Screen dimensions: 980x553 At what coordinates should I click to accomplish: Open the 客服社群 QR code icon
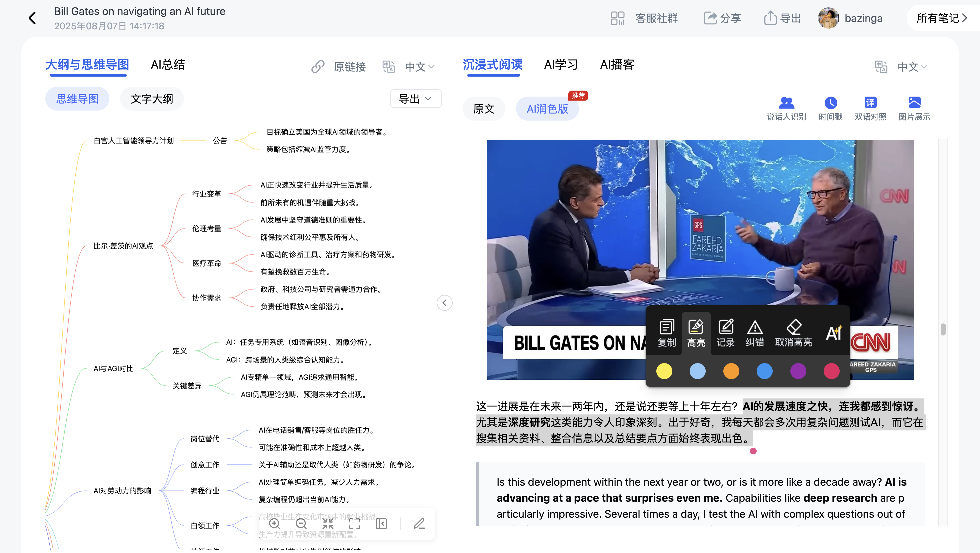[x=617, y=18]
